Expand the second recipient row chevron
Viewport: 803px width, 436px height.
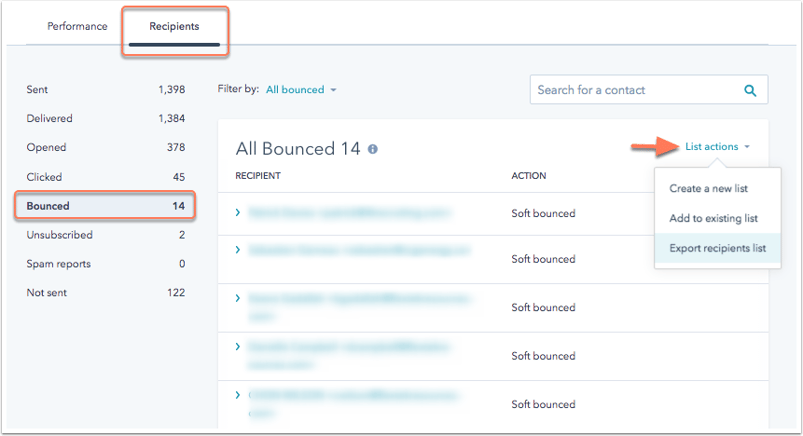(x=238, y=249)
